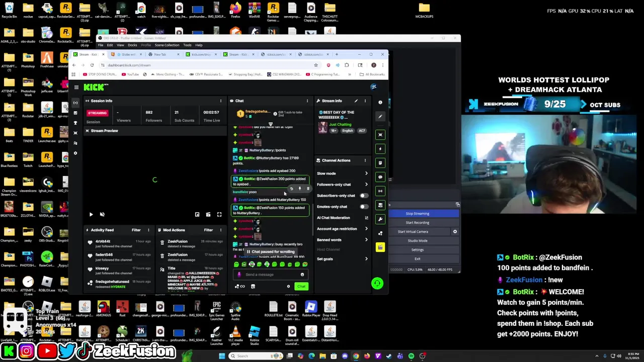The image size is (644, 362).
Task: Click Studio Mode in OBS
Action: [x=418, y=241]
